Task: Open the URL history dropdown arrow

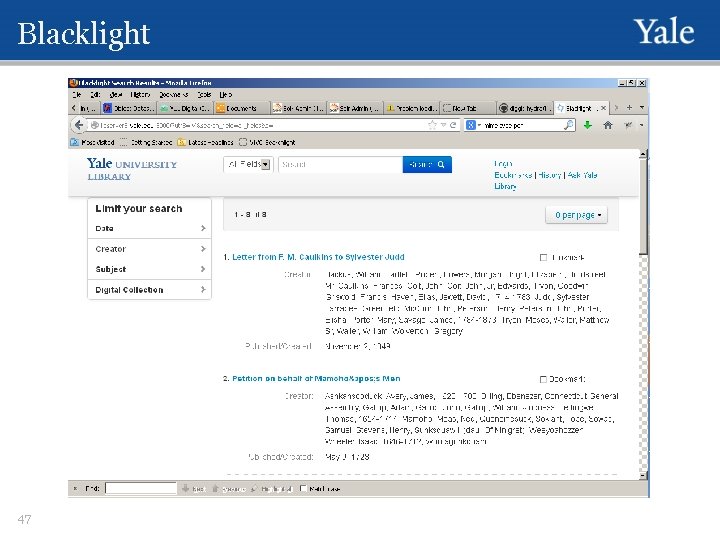Action: 443,125
